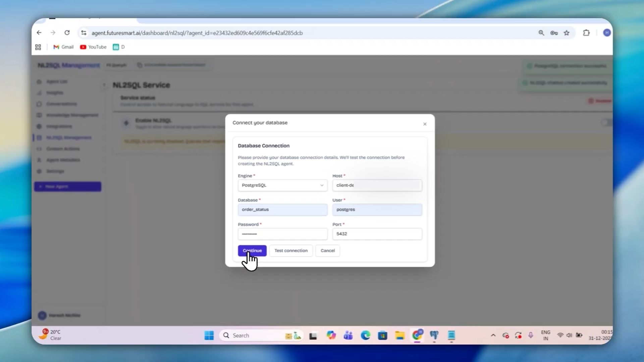The height and width of the screenshot is (362, 644).
Task: Open Microsoft Edge from the taskbar
Action: (x=366, y=335)
